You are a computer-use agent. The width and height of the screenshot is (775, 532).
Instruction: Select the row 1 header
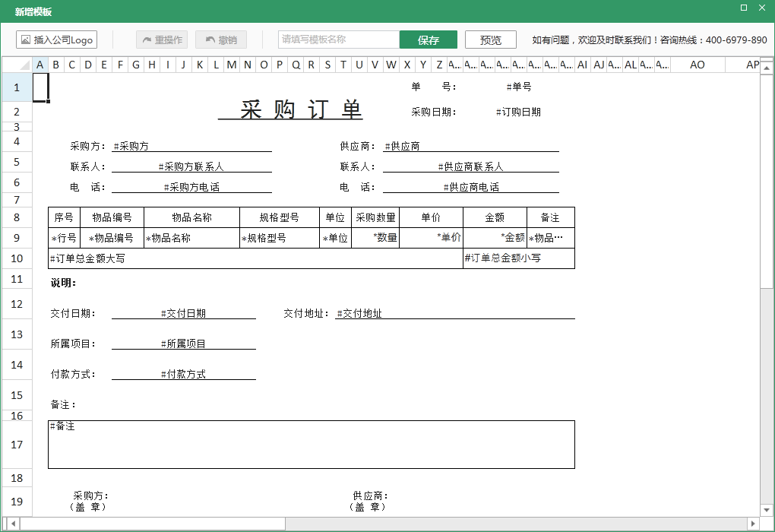click(x=17, y=87)
